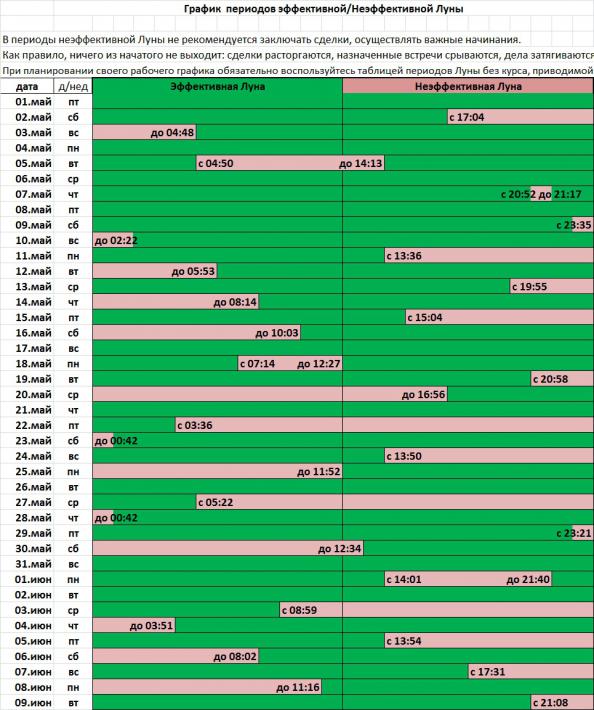Select the 'Эффективная Луна' header cell
The image size is (594, 710).
[217, 86]
